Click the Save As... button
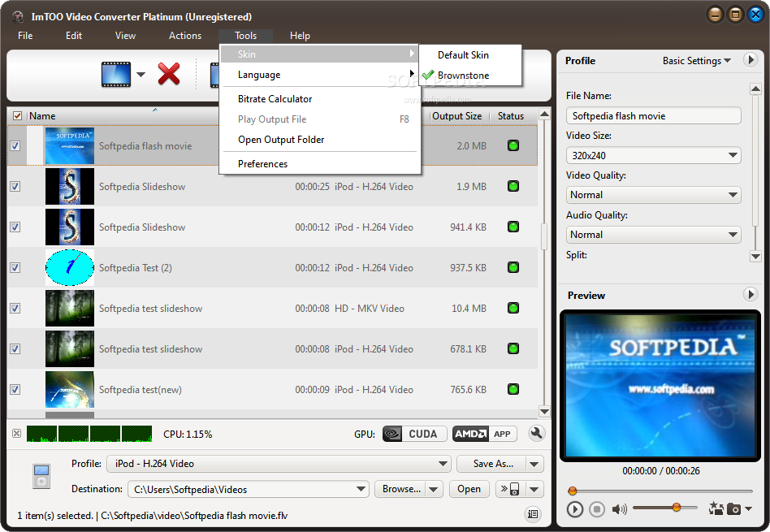This screenshot has width=770, height=532. pyautogui.click(x=491, y=464)
